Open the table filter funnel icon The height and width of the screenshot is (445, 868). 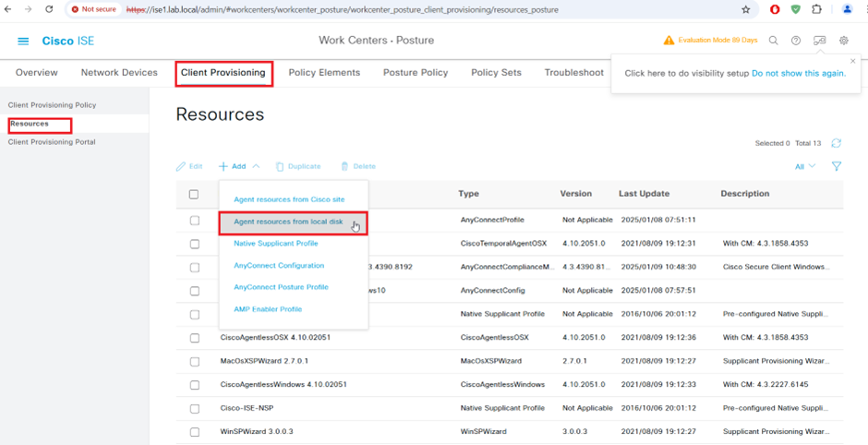coord(836,166)
